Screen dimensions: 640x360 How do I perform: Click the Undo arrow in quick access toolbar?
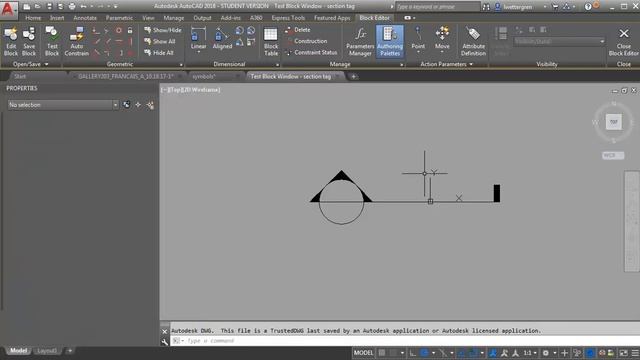click(83, 7)
